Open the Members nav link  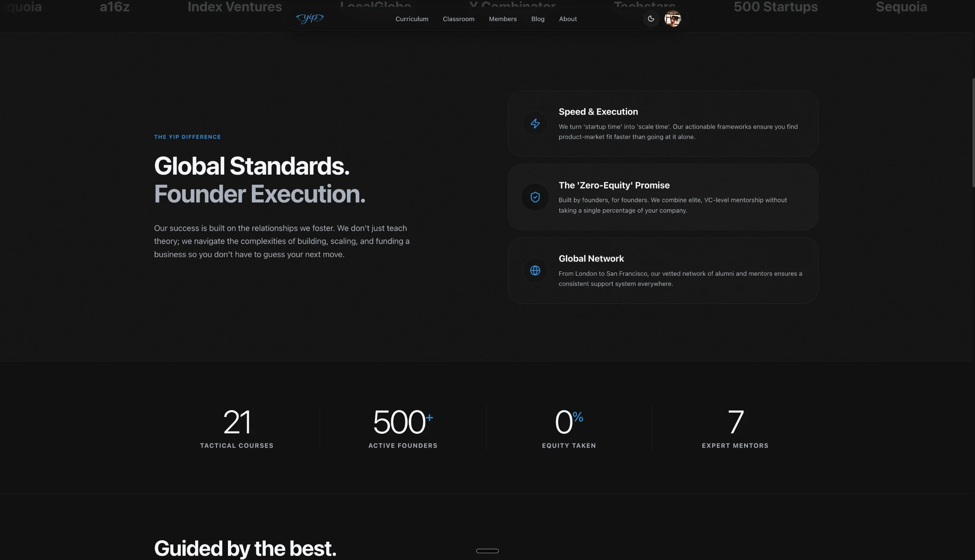click(503, 19)
